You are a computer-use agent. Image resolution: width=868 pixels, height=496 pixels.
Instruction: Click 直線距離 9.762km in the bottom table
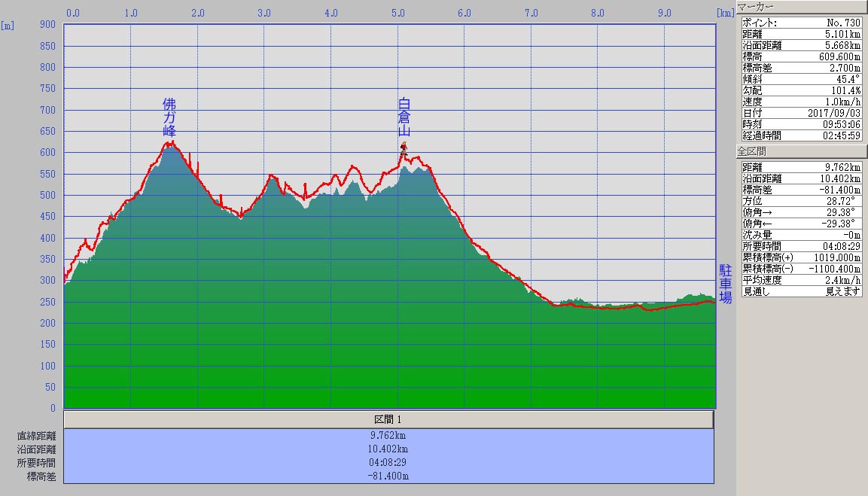[388, 435]
